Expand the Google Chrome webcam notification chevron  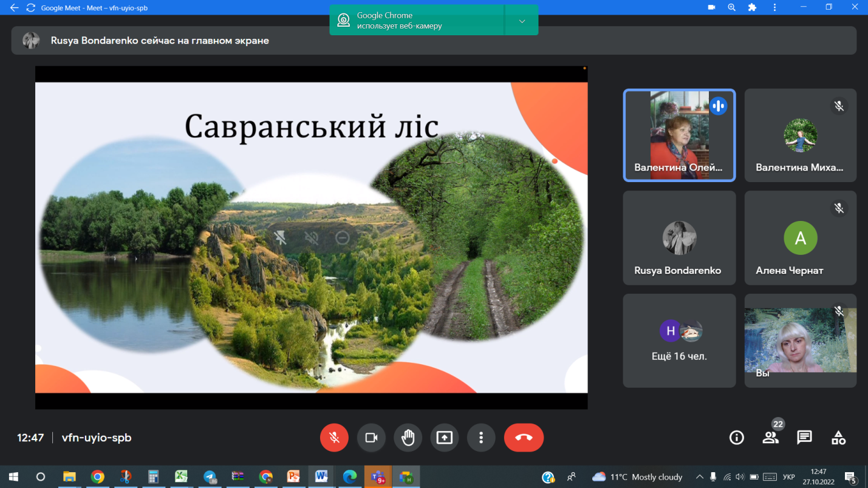click(522, 21)
